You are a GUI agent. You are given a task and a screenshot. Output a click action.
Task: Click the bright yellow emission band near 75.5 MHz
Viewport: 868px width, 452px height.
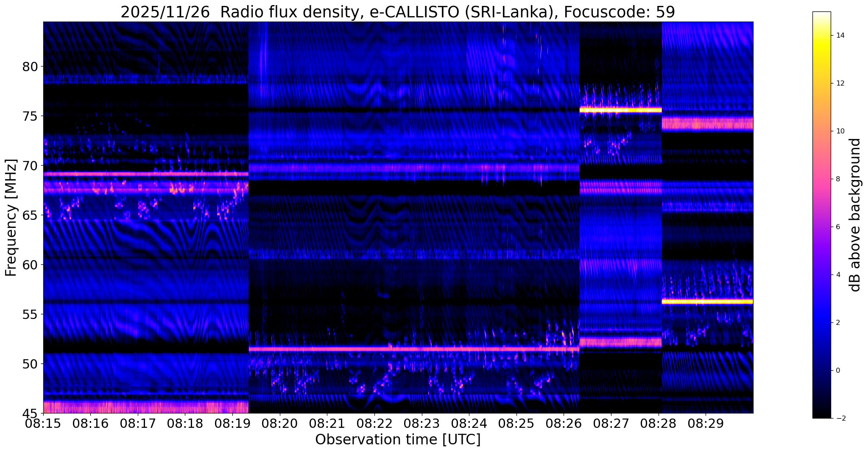point(620,110)
